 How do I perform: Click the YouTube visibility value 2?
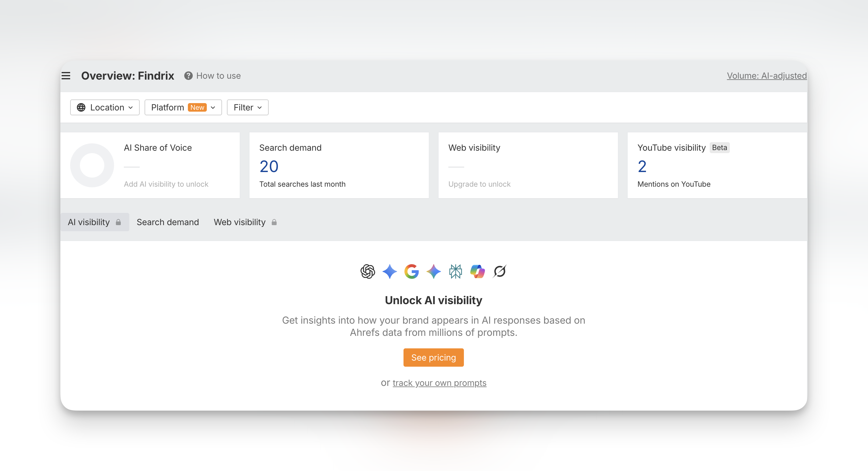(642, 167)
